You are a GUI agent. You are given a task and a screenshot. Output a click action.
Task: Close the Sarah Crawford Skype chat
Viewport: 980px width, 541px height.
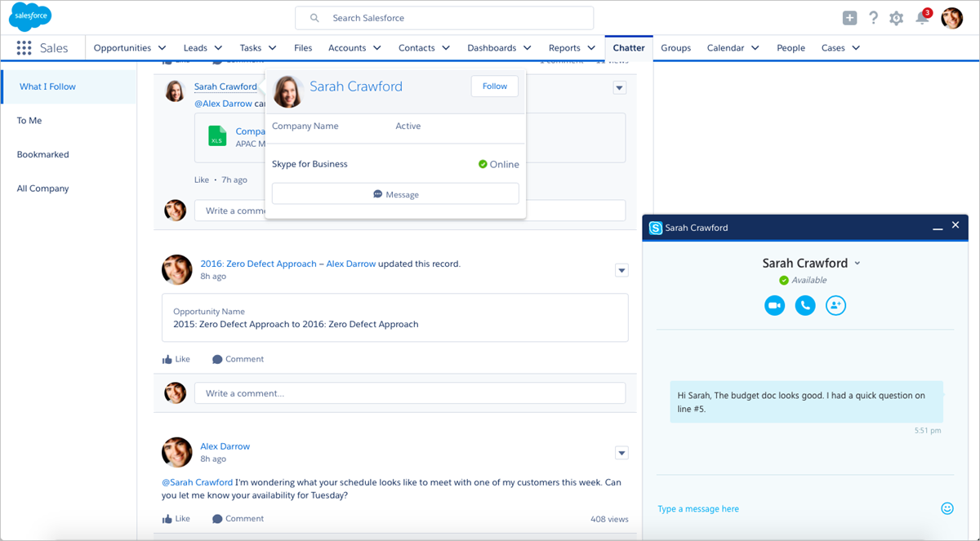pyautogui.click(x=955, y=225)
